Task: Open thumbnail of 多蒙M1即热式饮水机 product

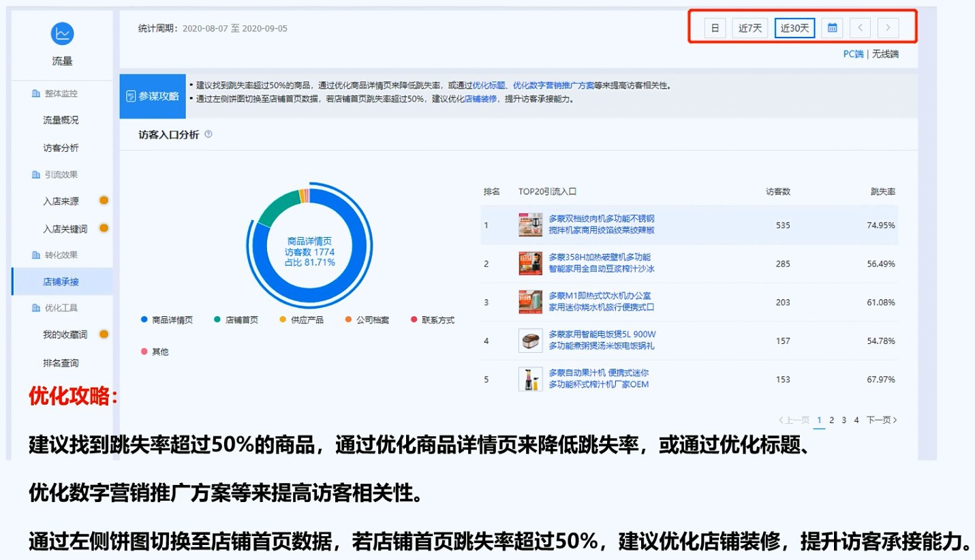Action: pyautogui.click(x=530, y=302)
